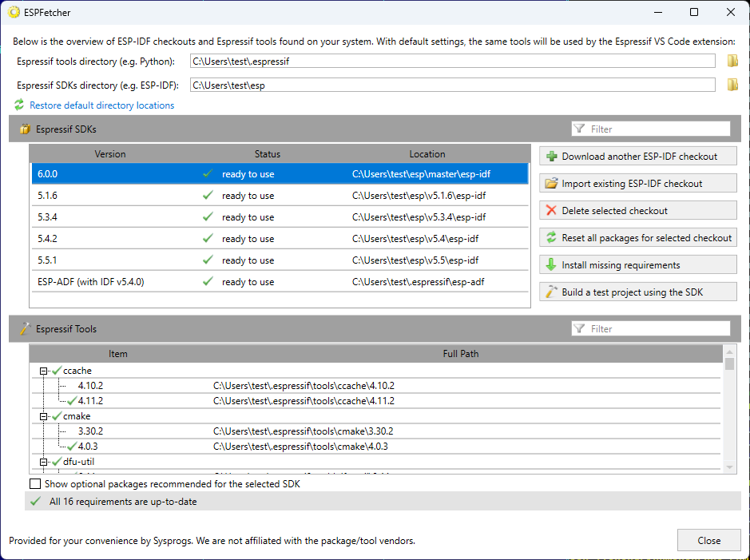Sort by the Version column header
This screenshot has width=750, height=560.
(110, 154)
